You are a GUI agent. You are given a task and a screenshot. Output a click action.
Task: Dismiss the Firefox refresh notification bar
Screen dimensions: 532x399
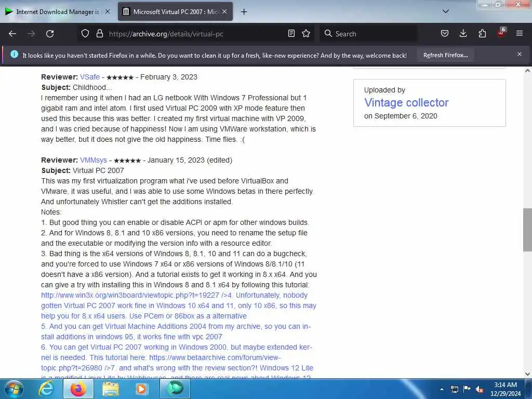tap(520, 54)
